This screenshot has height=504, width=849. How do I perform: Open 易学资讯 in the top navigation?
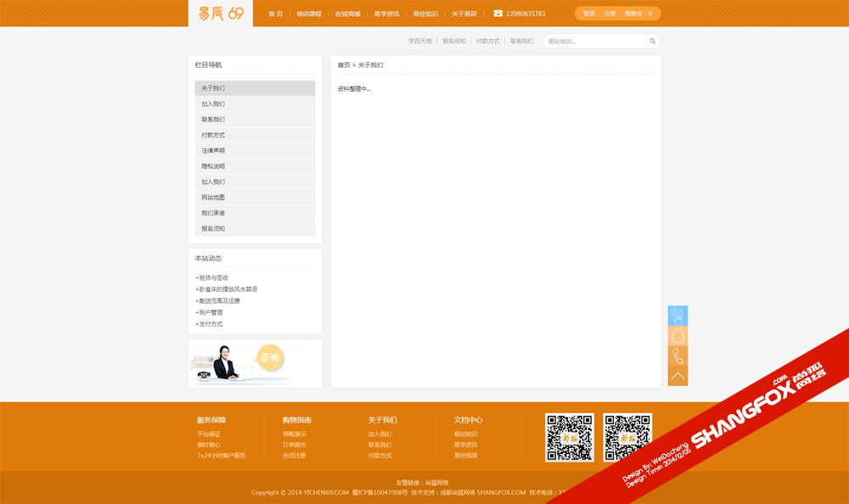(386, 14)
